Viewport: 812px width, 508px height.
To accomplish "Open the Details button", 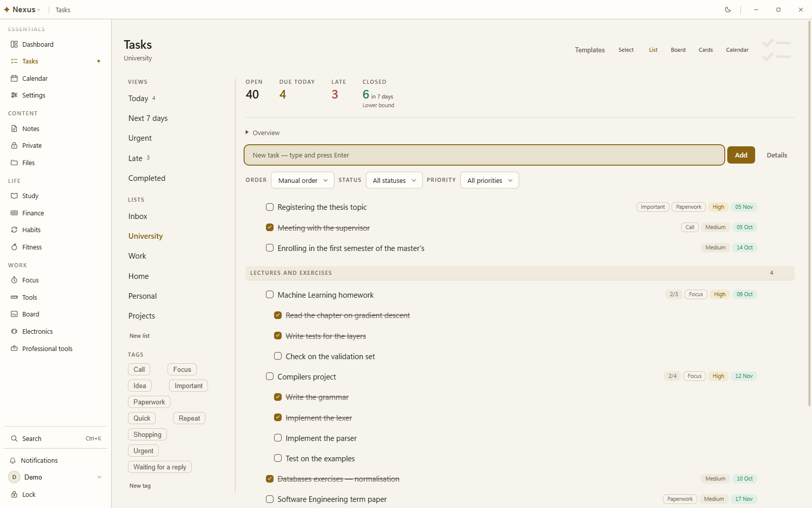I will [x=776, y=155].
